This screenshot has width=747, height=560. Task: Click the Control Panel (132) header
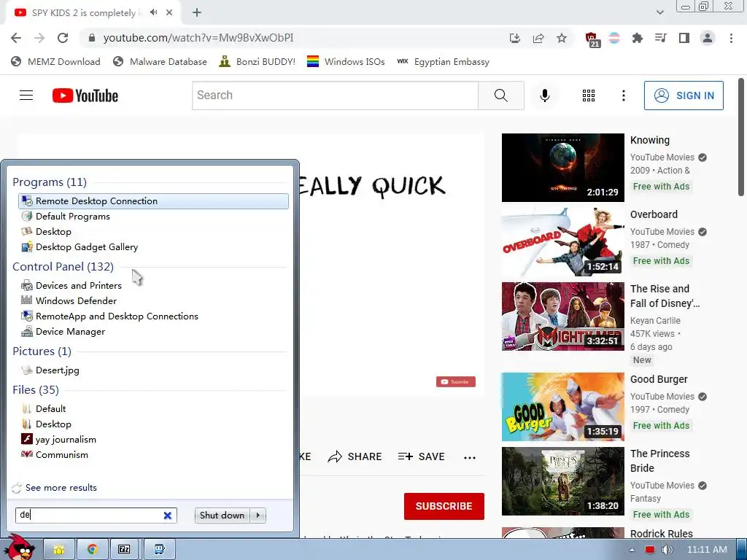[x=63, y=266]
